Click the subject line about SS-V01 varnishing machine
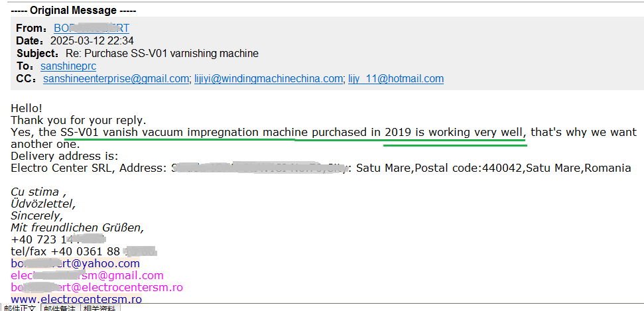This screenshot has height=311, width=644. 162,54
